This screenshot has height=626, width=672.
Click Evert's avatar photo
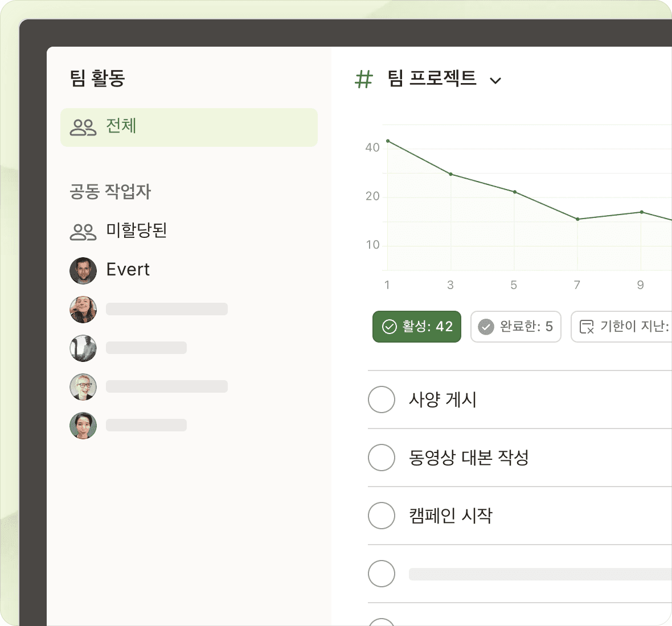tap(83, 270)
